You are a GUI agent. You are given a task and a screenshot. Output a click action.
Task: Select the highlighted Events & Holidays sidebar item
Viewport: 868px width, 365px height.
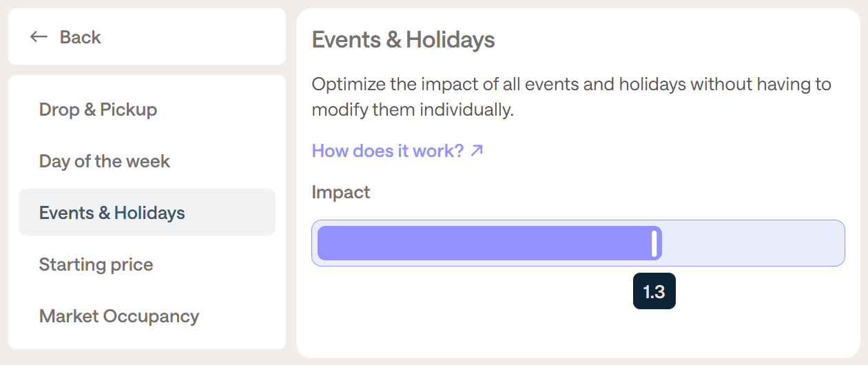112,213
